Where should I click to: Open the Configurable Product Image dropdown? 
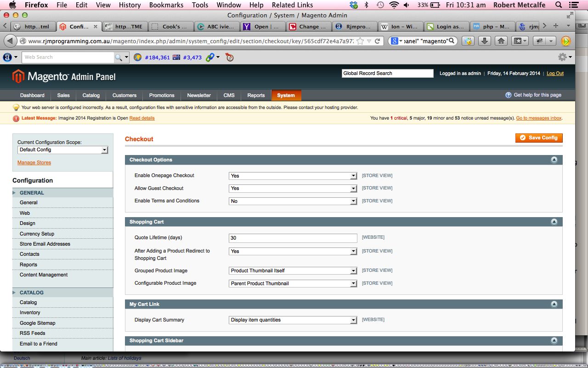(x=293, y=283)
